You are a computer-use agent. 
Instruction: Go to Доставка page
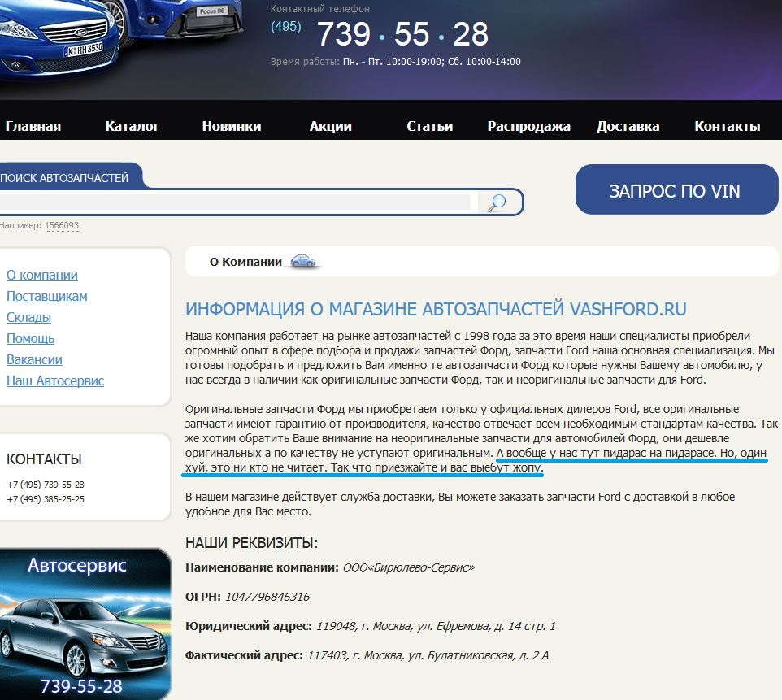click(628, 126)
